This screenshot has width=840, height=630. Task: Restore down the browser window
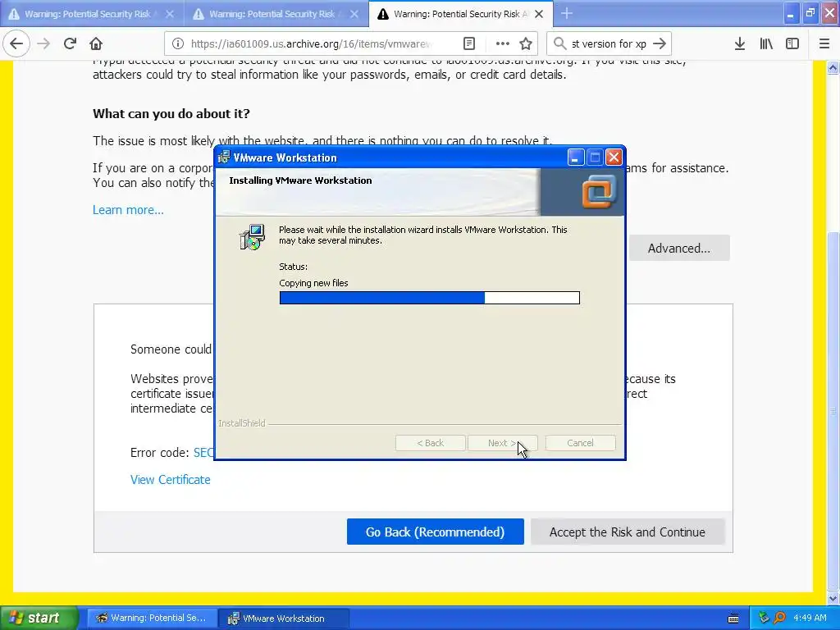click(810, 13)
